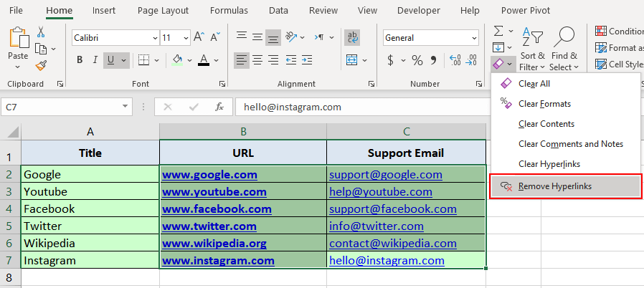Switch to the Power Pivot tab
This screenshot has width=644, height=288.
(x=525, y=10)
